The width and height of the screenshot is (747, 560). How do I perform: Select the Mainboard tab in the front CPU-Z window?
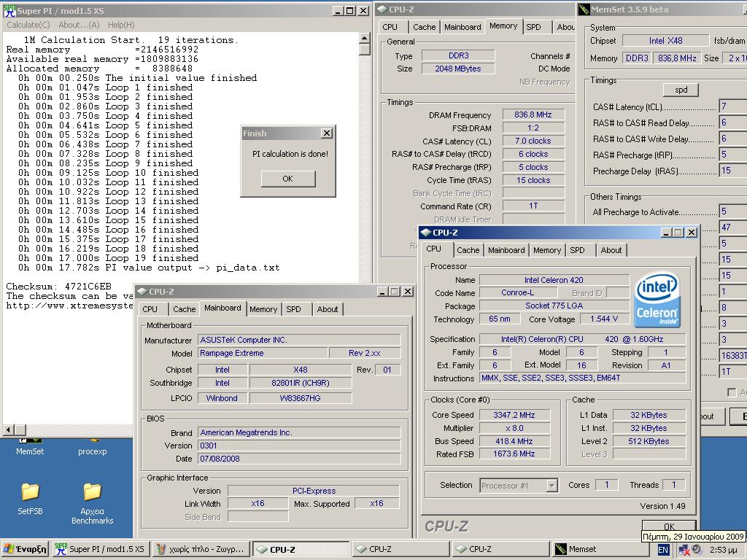tap(506, 250)
